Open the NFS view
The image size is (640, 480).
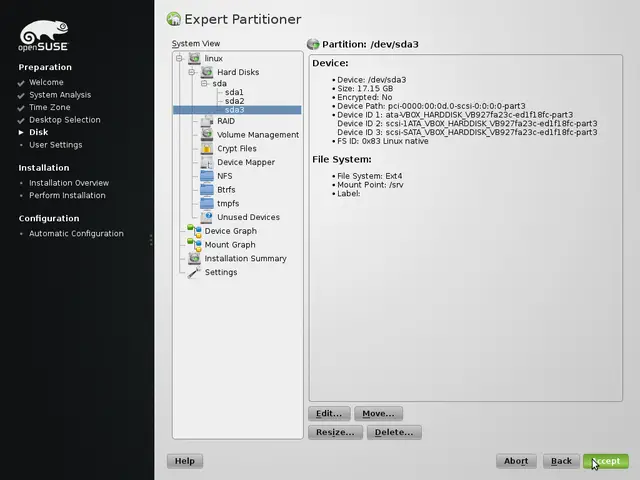224,176
